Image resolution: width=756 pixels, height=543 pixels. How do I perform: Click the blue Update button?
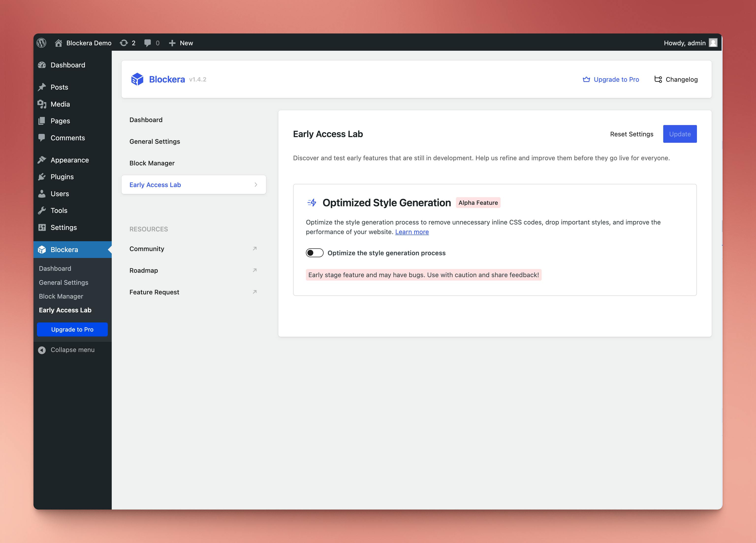[680, 134]
